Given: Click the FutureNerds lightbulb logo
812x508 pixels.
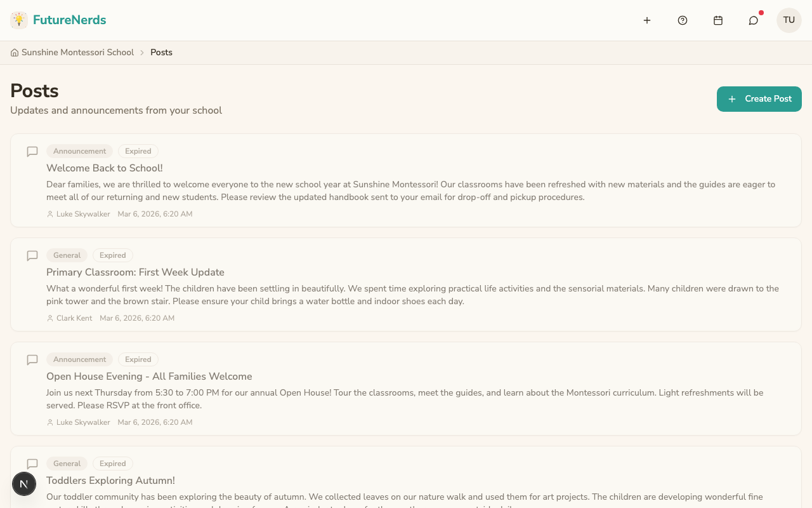Looking at the screenshot, I should click(19, 20).
